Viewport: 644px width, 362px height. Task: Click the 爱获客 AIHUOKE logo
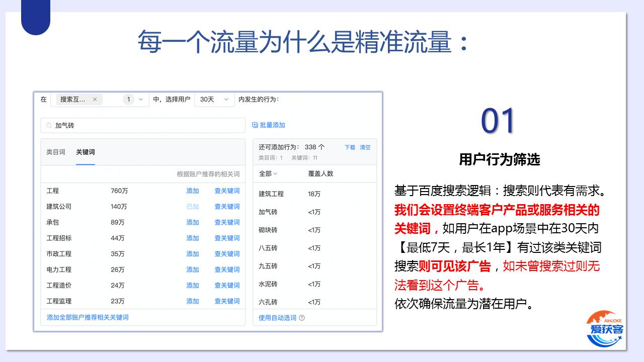[605, 329]
